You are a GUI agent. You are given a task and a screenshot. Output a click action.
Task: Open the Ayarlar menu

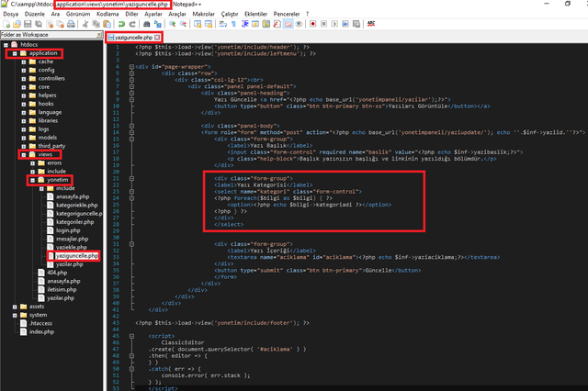coord(153,14)
